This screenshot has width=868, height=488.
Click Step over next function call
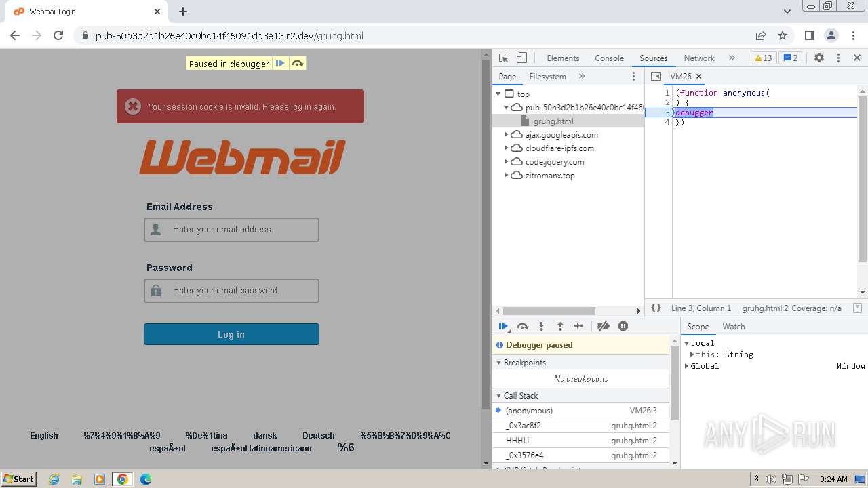(x=522, y=326)
